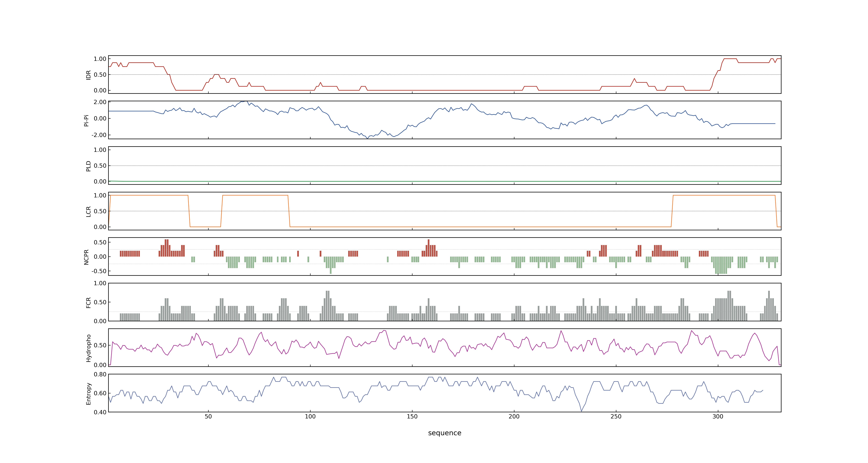Click x-axis tick label 250
The width and height of the screenshot is (868, 463).
tap(616, 416)
